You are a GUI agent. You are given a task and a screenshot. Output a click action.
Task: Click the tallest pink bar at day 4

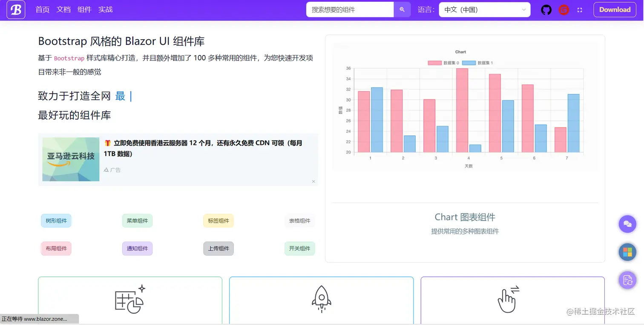(x=462, y=110)
